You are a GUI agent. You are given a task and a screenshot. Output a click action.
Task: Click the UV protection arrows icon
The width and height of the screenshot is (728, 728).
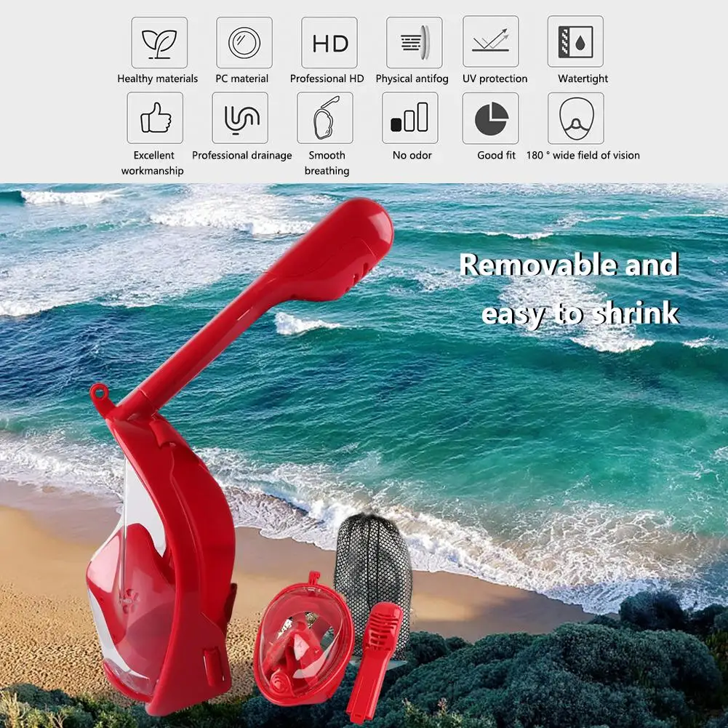coord(491,41)
